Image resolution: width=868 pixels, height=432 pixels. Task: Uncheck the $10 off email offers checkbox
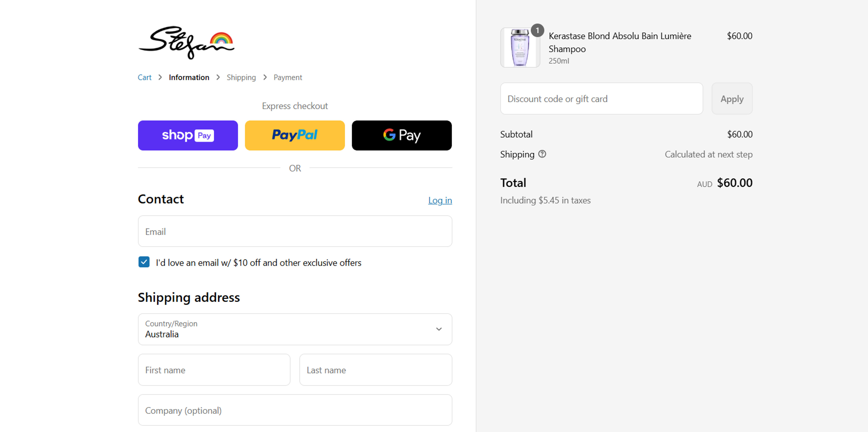144,262
